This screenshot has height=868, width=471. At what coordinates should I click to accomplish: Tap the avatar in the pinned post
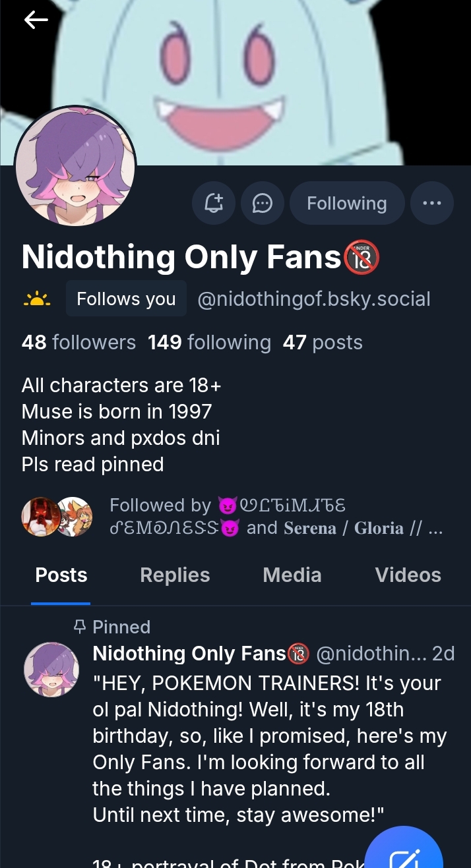pos(51,670)
